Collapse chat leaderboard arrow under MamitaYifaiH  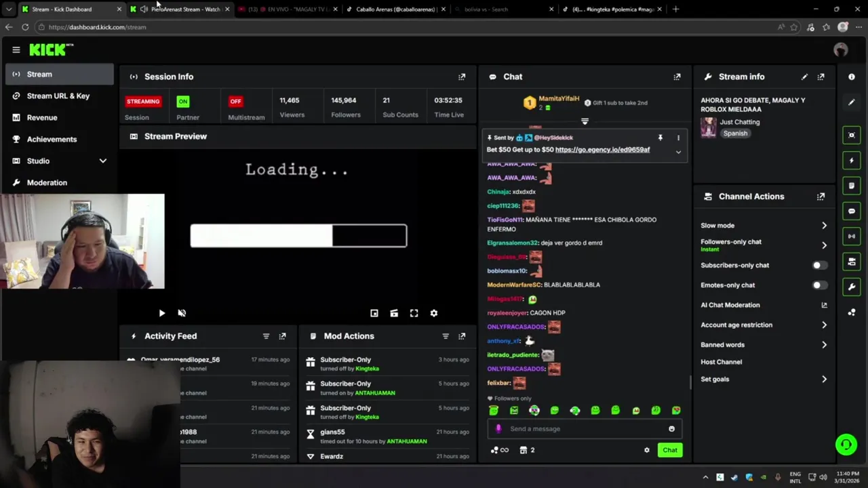click(585, 122)
